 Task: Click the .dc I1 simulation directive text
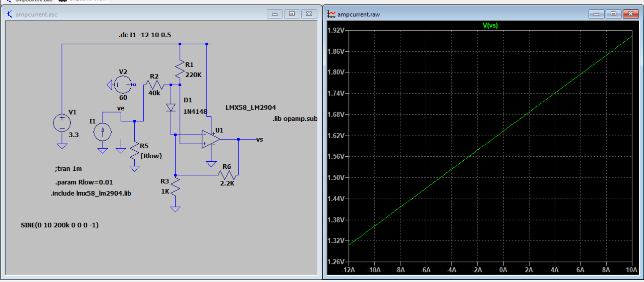point(145,35)
